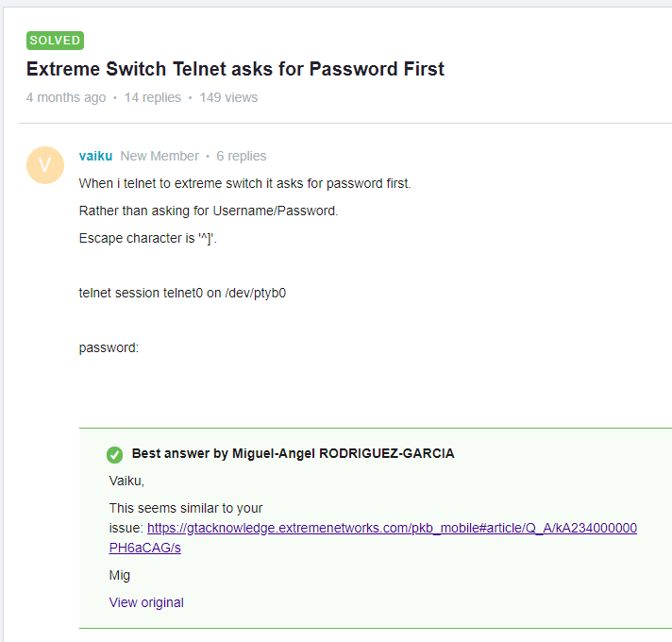Click the Rather than asking for Username/Password line
Image resolution: width=672 pixels, height=642 pixels.
click(x=209, y=211)
